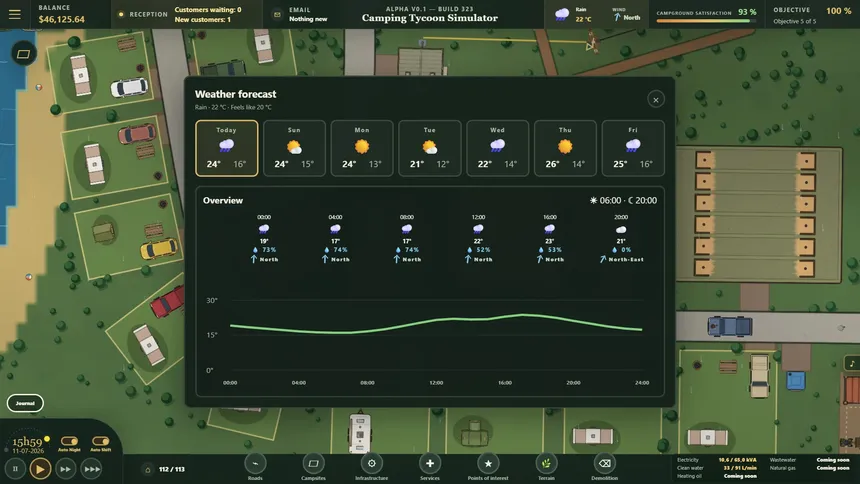Select the Sun forecast card

pyautogui.click(x=295, y=148)
